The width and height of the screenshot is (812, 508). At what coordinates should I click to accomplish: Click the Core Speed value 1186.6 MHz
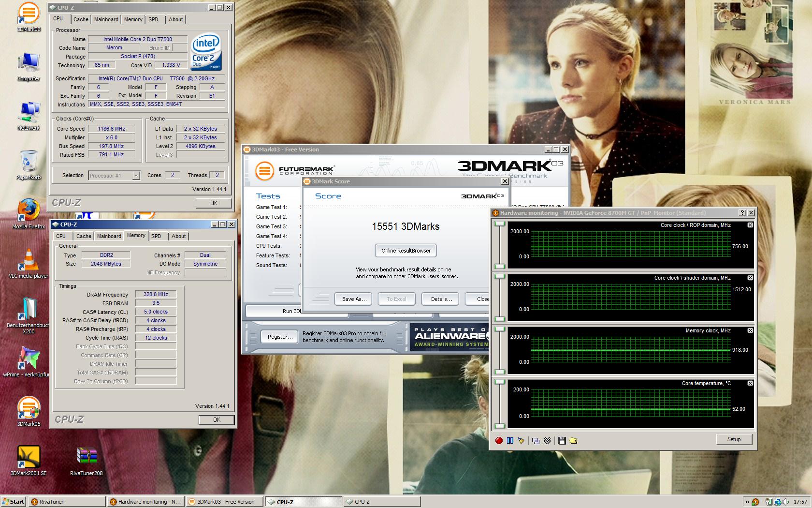coord(112,129)
